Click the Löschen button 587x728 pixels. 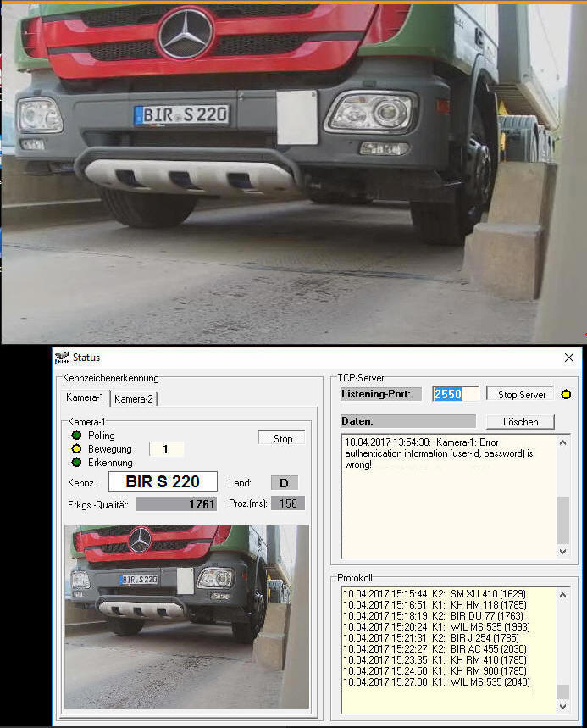[521, 422]
